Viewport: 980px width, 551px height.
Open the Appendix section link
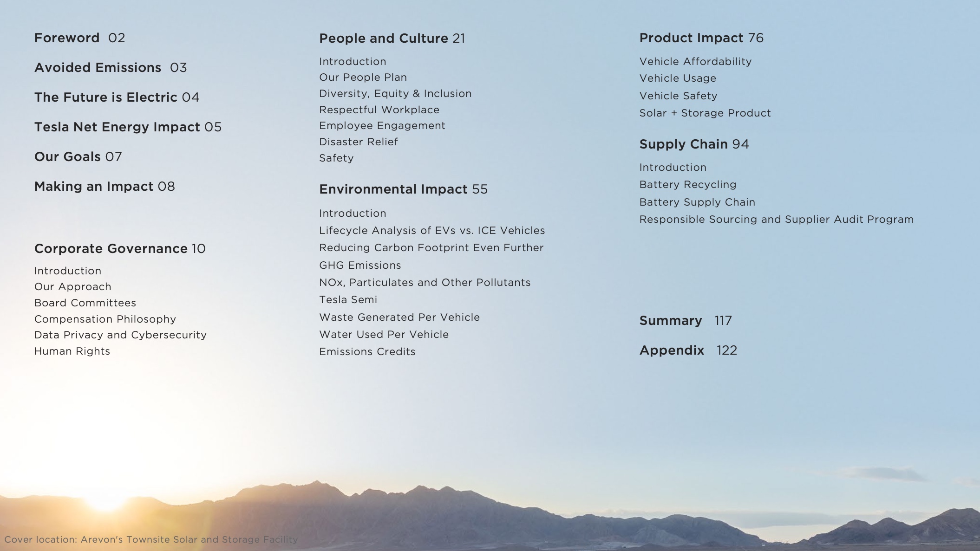[x=672, y=350]
